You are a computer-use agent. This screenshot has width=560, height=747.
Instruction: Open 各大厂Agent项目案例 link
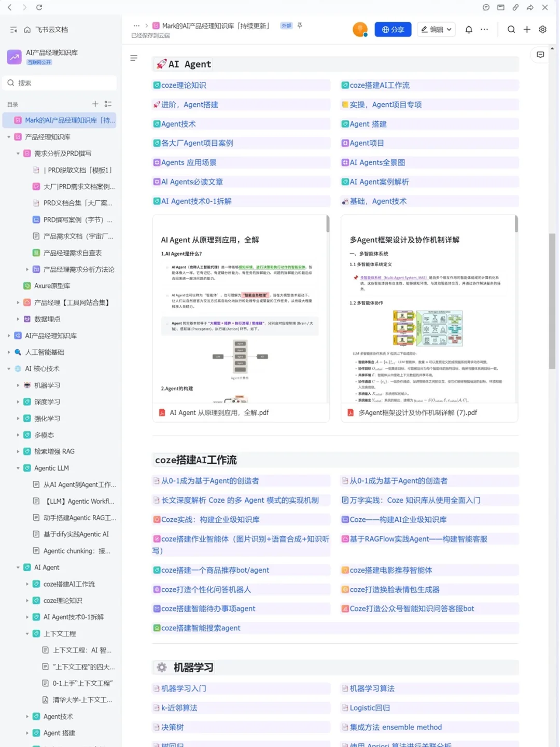[197, 143]
